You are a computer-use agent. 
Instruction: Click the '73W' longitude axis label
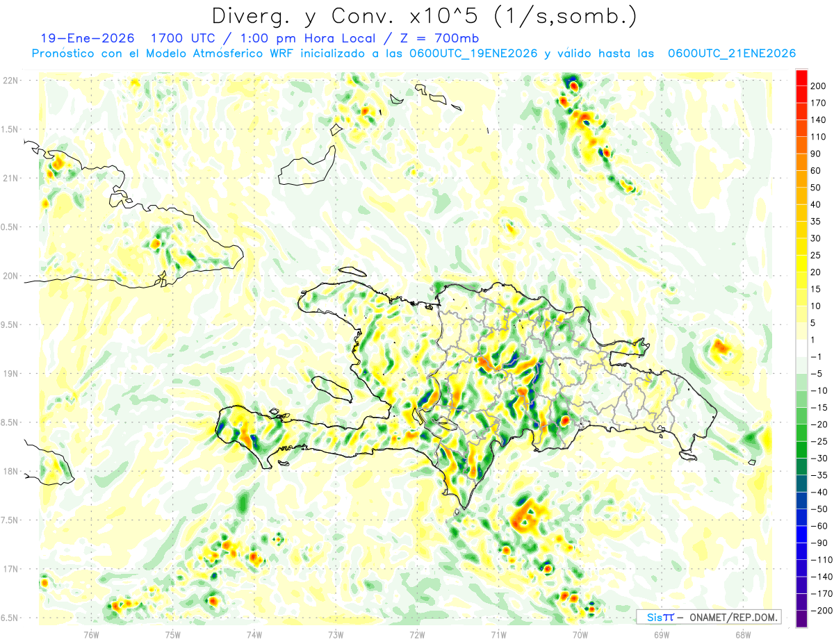coord(336,634)
